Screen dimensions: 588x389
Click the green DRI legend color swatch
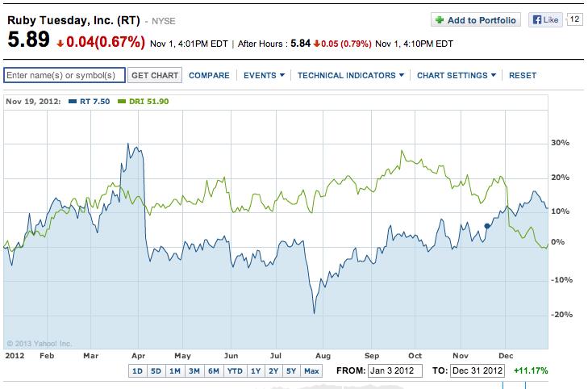click(x=122, y=101)
